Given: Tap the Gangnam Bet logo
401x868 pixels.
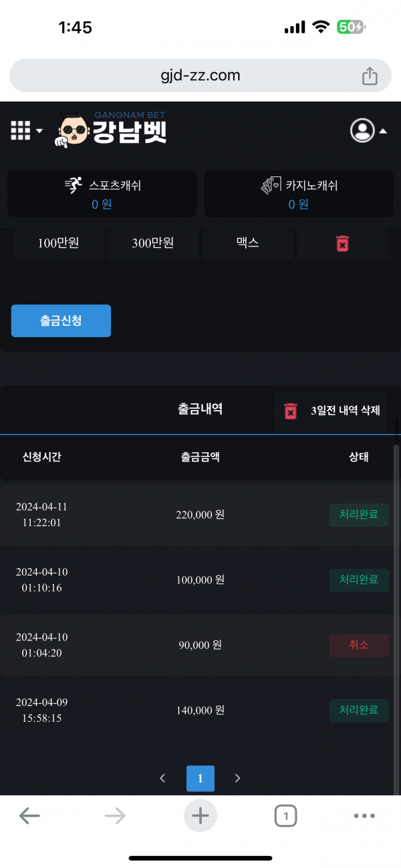Looking at the screenshot, I should click(x=112, y=130).
